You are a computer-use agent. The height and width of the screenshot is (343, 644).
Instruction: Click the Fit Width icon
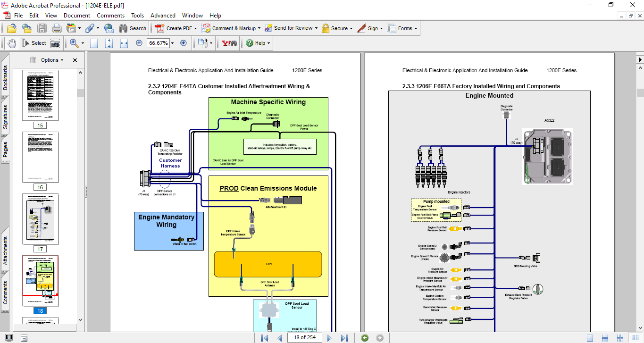coord(124,43)
